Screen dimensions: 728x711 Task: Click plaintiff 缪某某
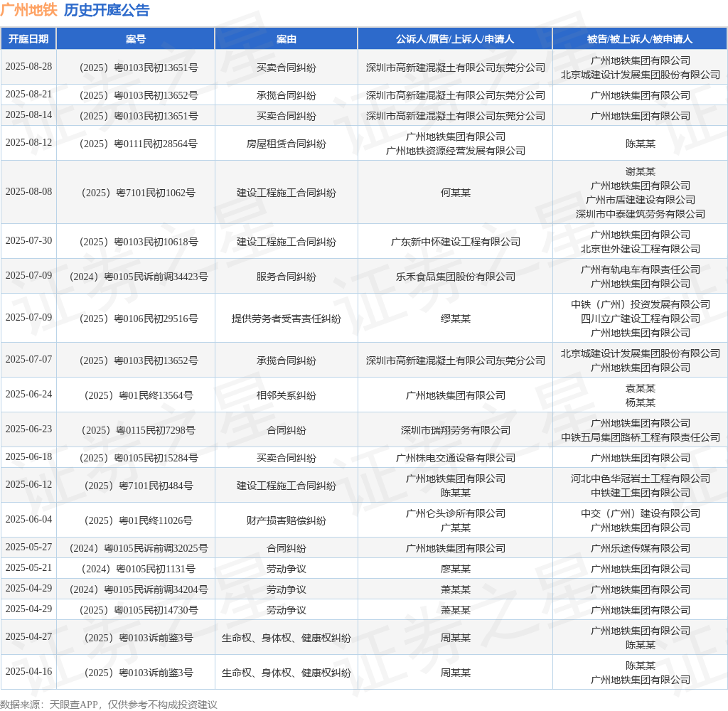[x=455, y=319]
